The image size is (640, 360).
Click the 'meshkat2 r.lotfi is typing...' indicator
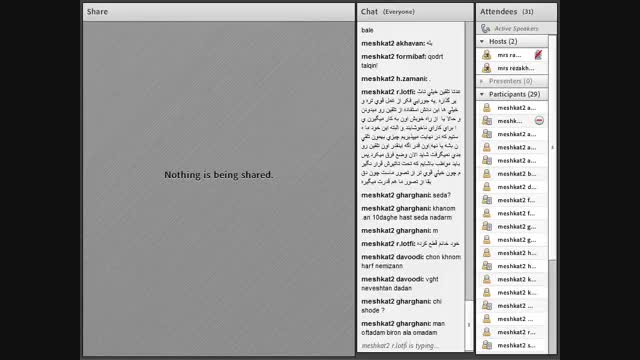click(400, 346)
